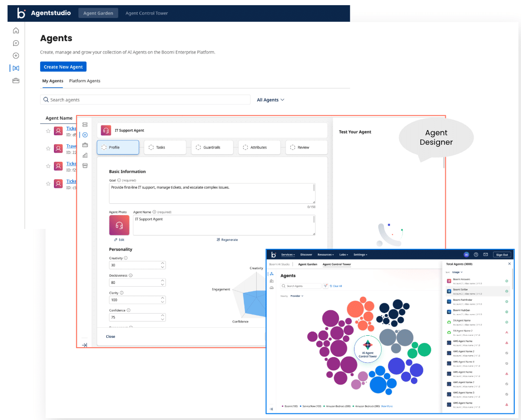The height and width of the screenshot is (420, 521).
Task: Open the Resources menu dropdown
Action: 325,254
